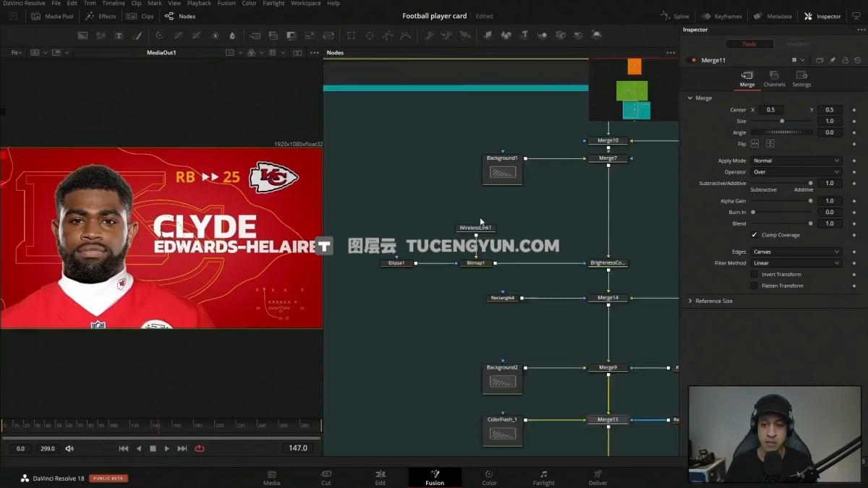This screenshot has height=488, width=868.
Task: Click the Burn In slider handle
Action: point(753,213)
